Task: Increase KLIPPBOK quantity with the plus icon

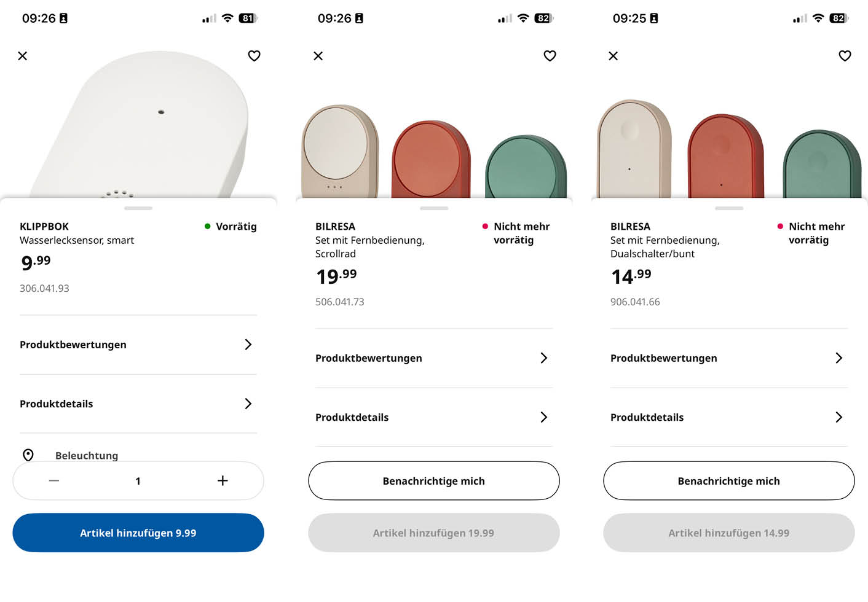Action: [x=223, y=481]
